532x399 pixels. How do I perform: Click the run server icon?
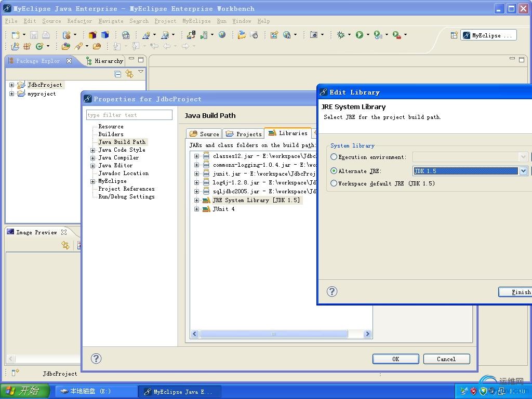pos(204,35)
